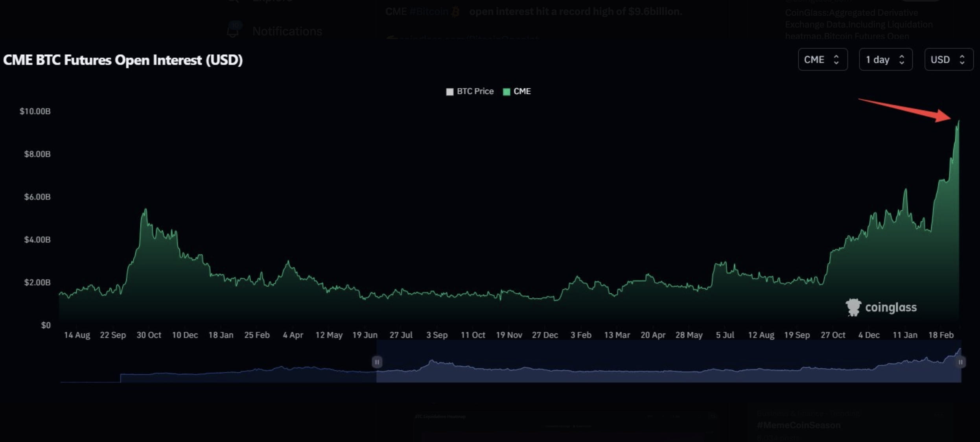Click the 14 Aug x-axis label

(77, 335)
